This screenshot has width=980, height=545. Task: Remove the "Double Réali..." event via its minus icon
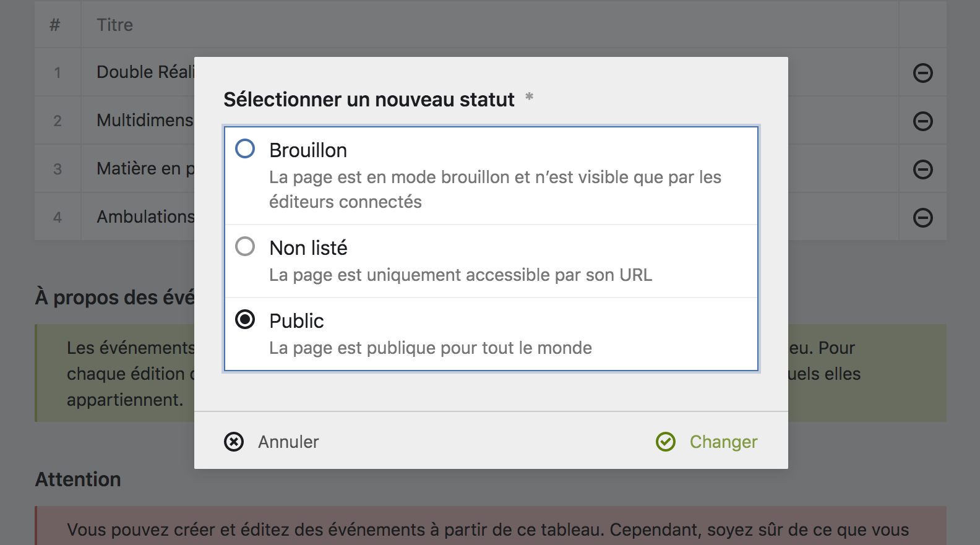coord(922,72)
